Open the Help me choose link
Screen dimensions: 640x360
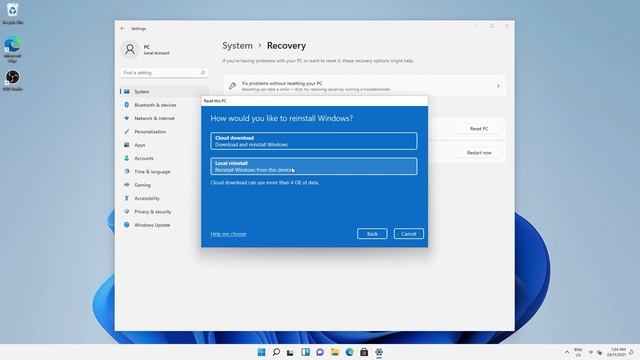[x=228, y=234]
